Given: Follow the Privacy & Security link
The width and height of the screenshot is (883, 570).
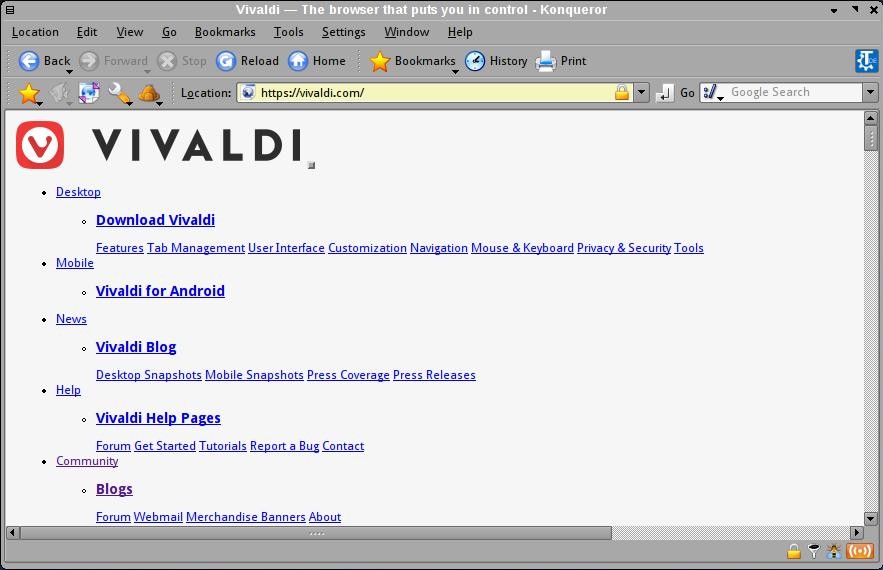Looking at the screenshot, I should (x=624, y=248).
